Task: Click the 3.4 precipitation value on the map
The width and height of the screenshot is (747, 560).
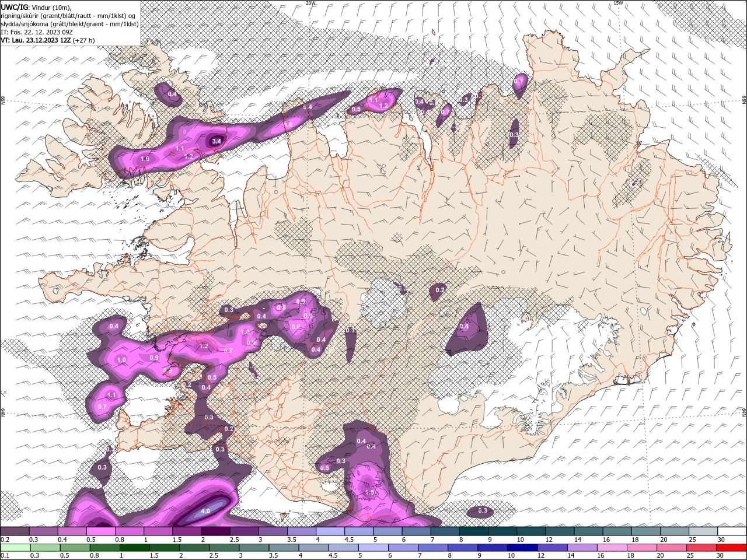Action: coord(217,141)
